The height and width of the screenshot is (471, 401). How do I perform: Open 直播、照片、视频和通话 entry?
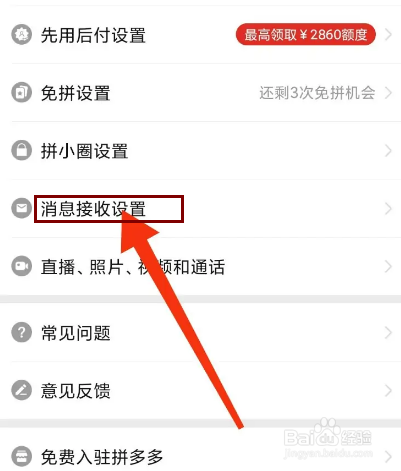coord(200,266)
